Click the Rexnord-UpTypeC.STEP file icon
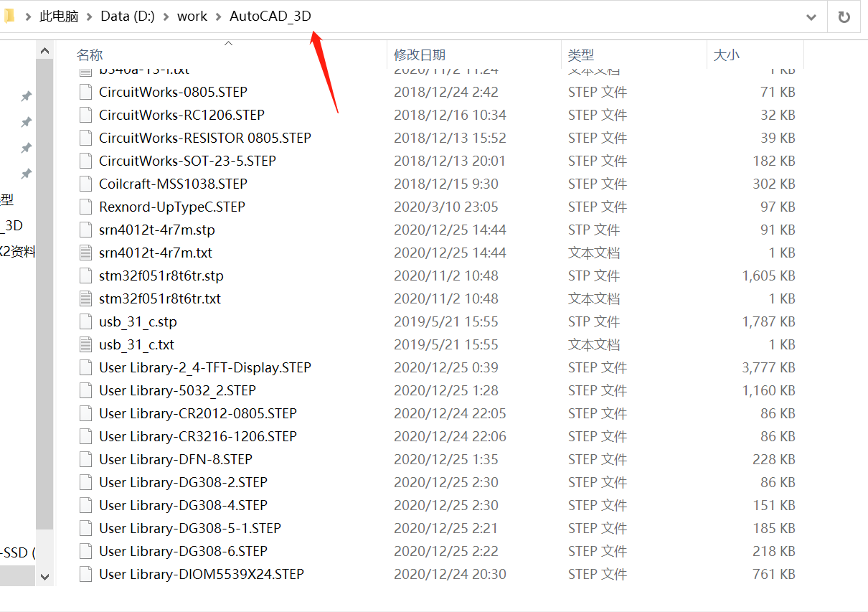The height and width of the screenshot is (612, 868). click(86, 207)
